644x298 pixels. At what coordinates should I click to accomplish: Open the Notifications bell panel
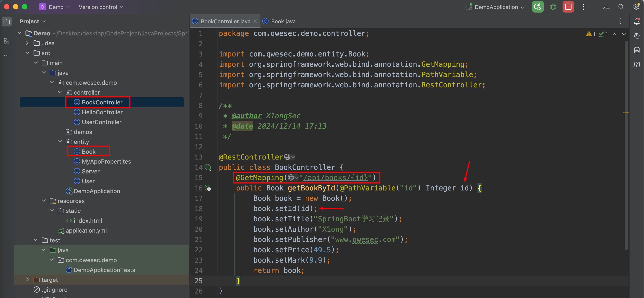[x=637, y=22]
